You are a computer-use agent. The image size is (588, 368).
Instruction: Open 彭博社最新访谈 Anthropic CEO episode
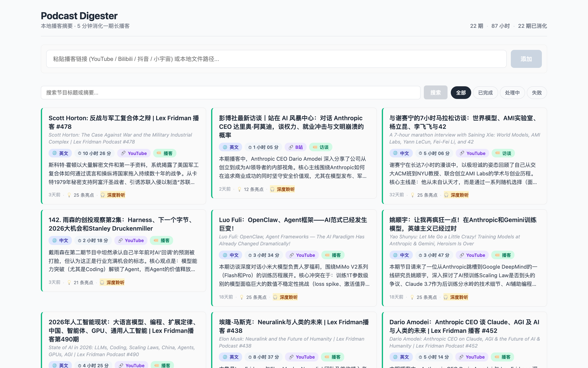[291, 127]
